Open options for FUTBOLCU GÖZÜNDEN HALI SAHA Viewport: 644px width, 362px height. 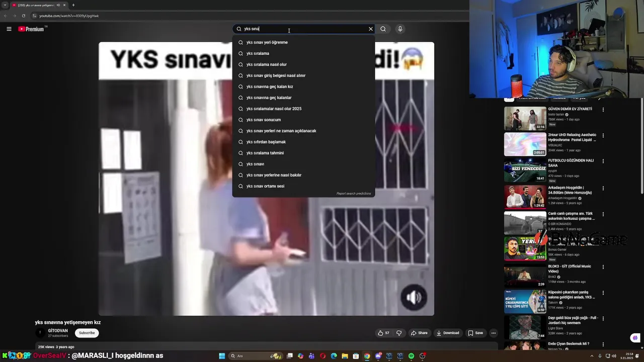coord(603,161)
